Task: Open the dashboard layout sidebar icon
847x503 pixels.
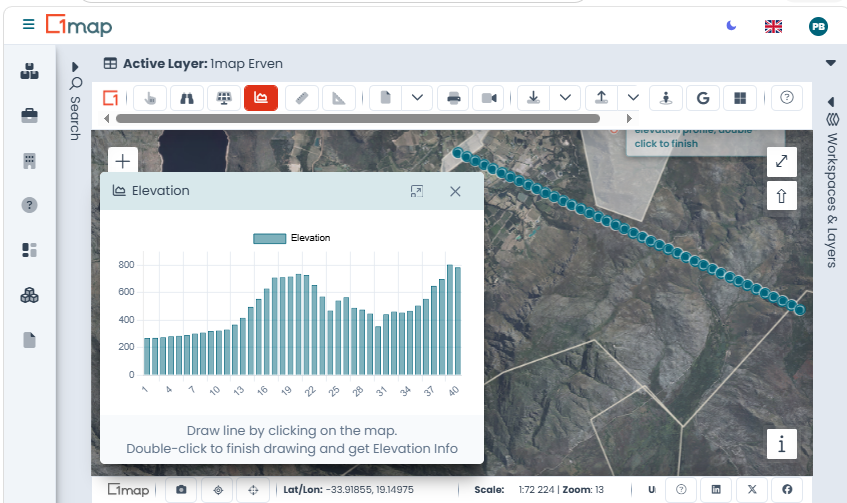Action: coord(29,250)
